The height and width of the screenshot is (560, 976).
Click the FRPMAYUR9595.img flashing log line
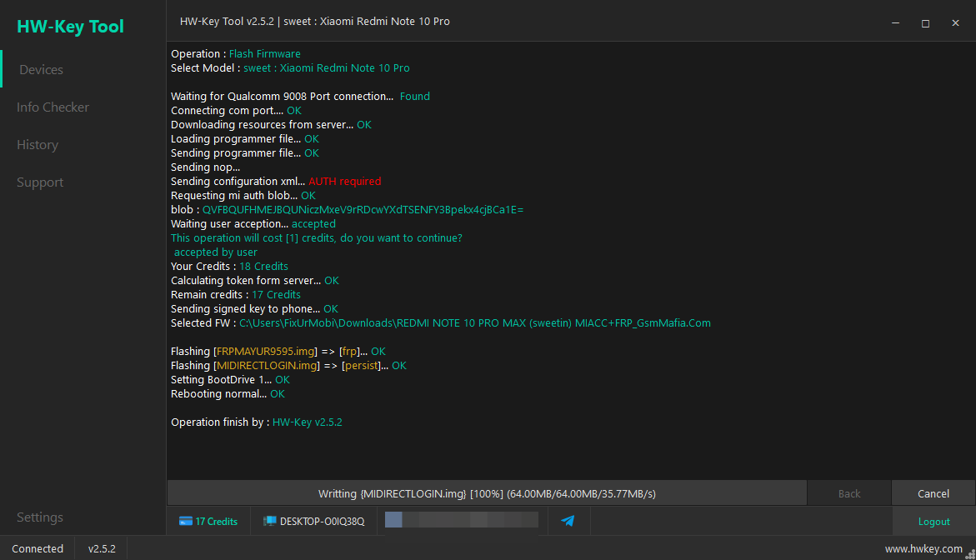[x=278, y=352]
